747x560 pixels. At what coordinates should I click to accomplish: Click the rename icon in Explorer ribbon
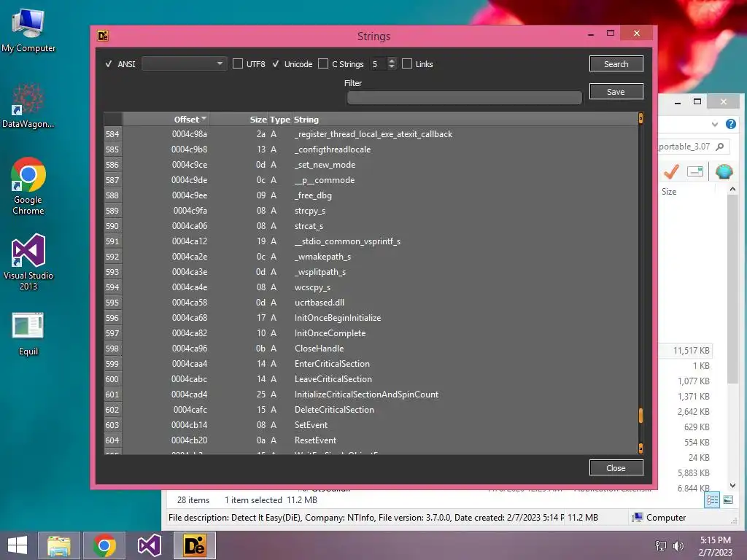click(x=695, y=171)
